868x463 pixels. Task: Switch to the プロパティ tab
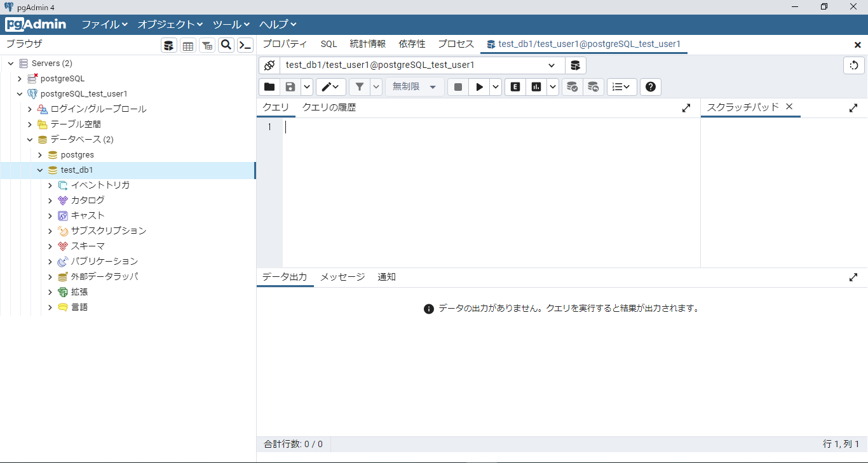tap(285, 44)
